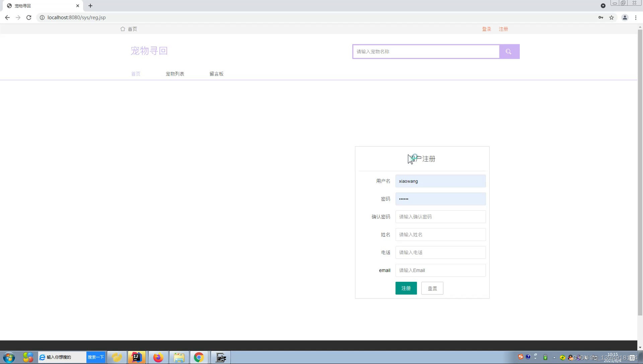Viewport: 643px width, 364px height.
Task: Click the Sogou input method tray icon
Action: tap(520, 357)
